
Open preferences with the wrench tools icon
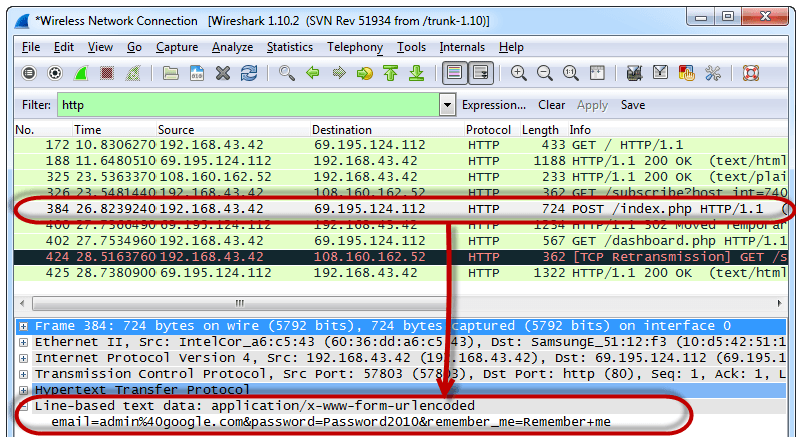713,73
